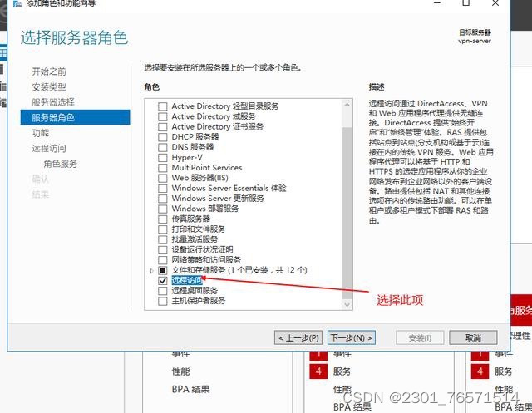
Task: Check the 网络策略和访问服务 checkbox
Action: point(163,260)
